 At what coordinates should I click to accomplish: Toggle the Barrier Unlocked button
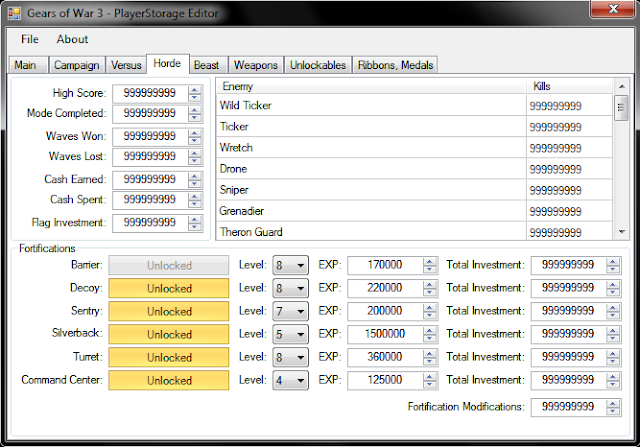pyautogui.click(x=169, y=265)
